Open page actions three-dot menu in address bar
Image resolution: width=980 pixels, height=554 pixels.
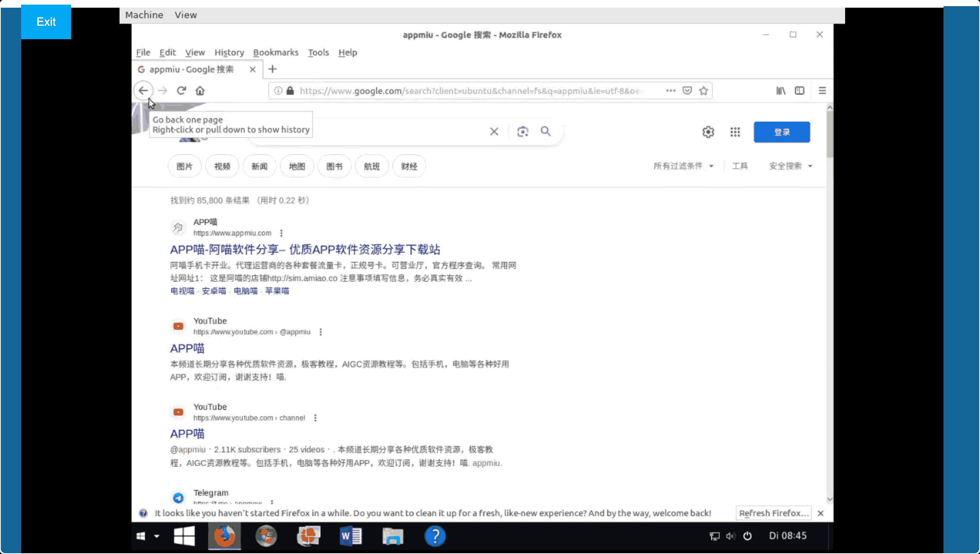(671, 91)
